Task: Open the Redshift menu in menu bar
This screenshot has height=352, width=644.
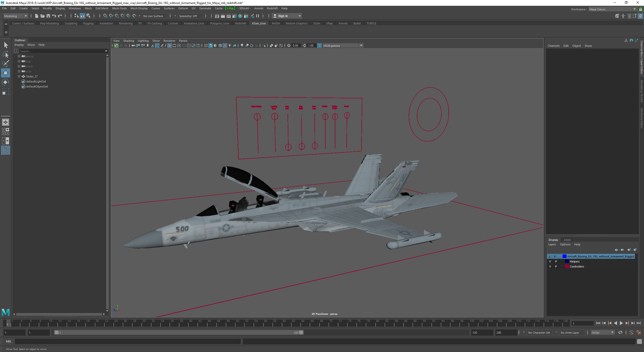Action: coord(272,8)
